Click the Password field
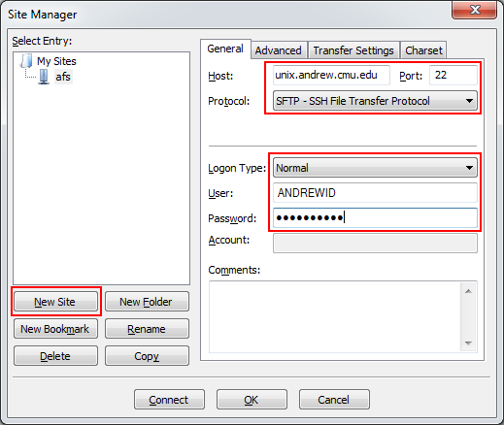Image resolution: width=504 pixels, height=425 pixels. pos(375,217)
